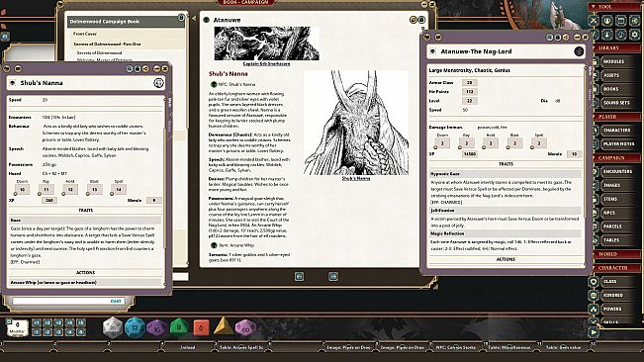Click link icon beside Item: Arcane Whip
Image resolution: width=644 pixels, height=362 pixels.
pyautogui.click(x=214, y=245)
